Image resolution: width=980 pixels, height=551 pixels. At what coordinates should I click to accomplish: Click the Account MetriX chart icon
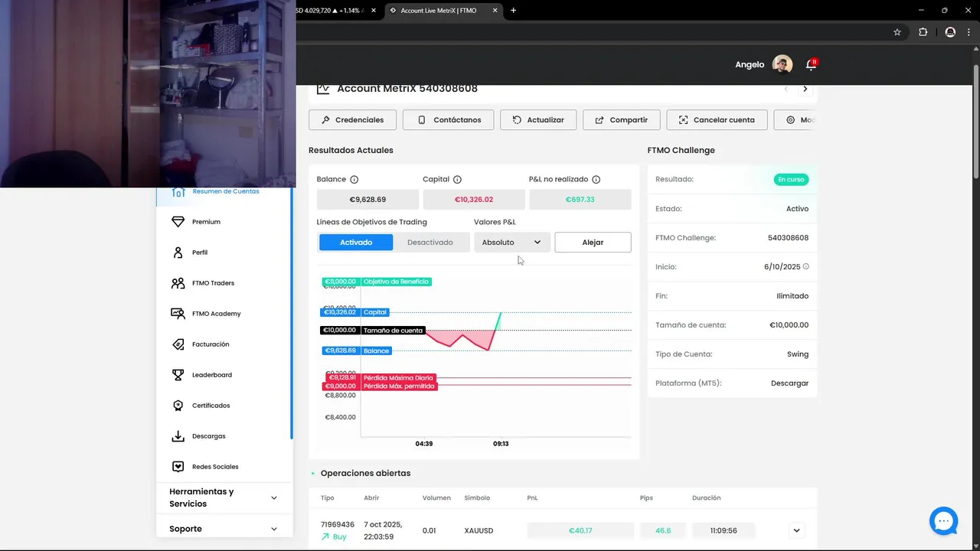coord(323,89)
